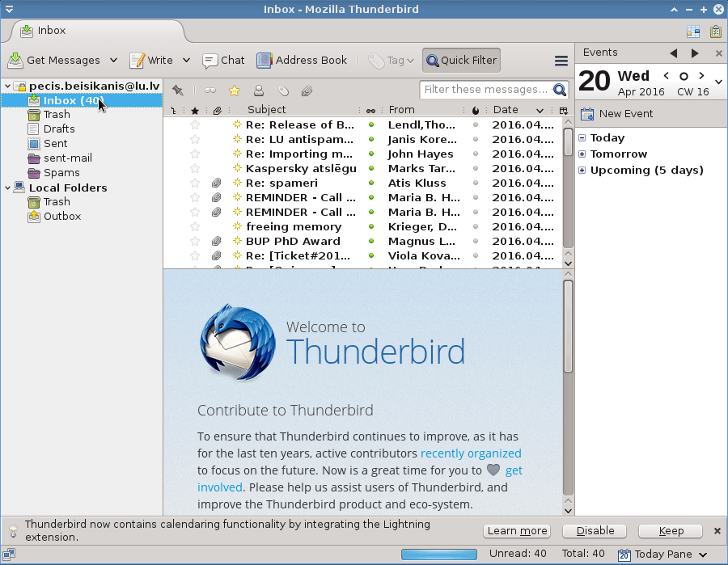Open the Thunderbird hamburger menu
This screenshot has width=728, height=565.
561,61
